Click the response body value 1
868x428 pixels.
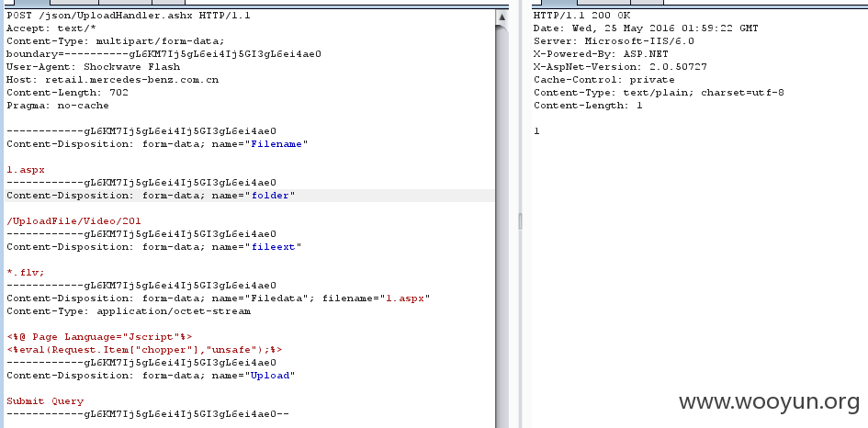(x=537, y=131)
